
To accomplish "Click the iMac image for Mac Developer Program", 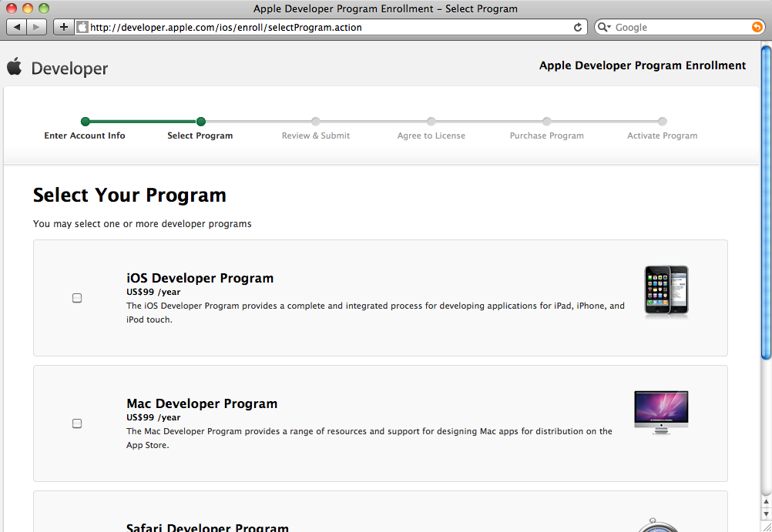I will (x=661, y=413).
